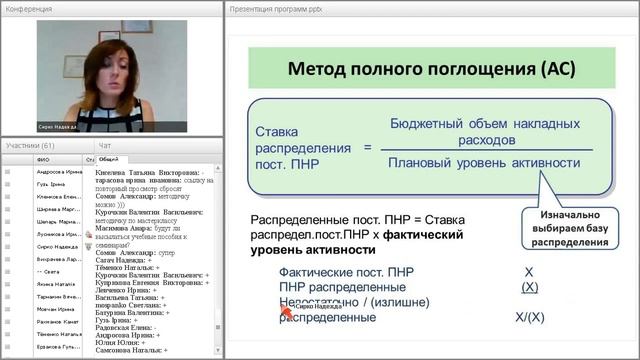Click the truncated status column header beside ФИО
This screenshot has width=640, height=360.
tap(89, 160)
